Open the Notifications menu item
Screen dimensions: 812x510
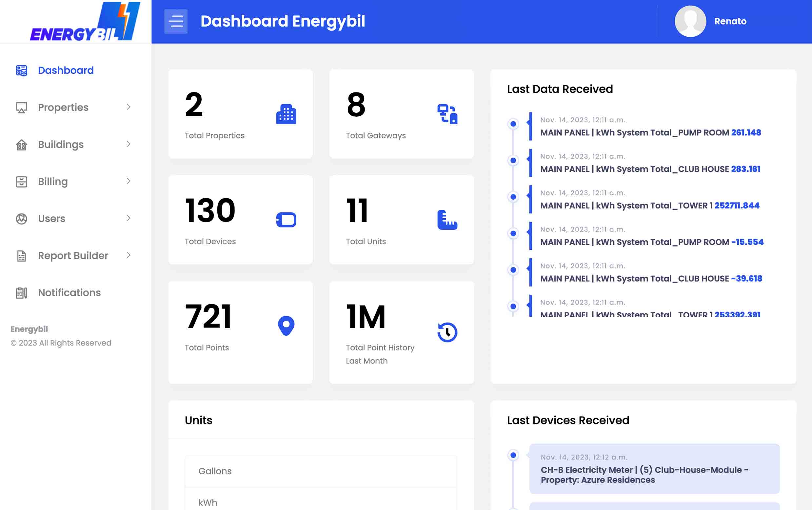coord(69,293)
